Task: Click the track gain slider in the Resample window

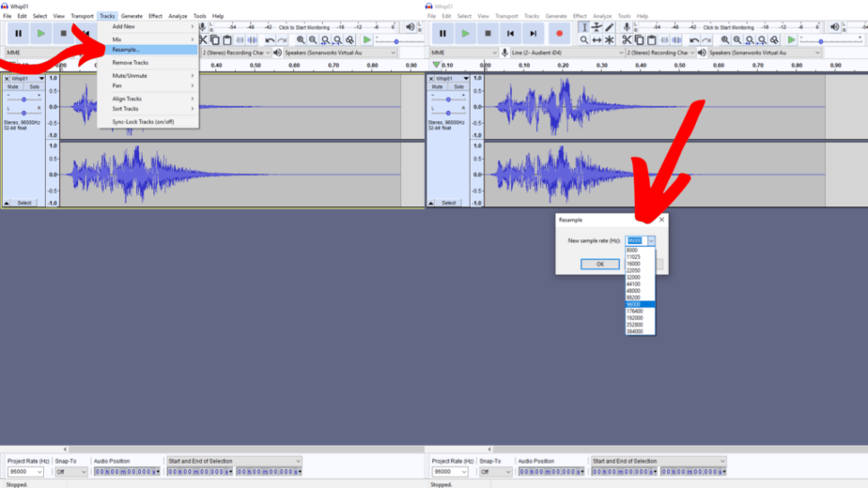Action: 448,99
